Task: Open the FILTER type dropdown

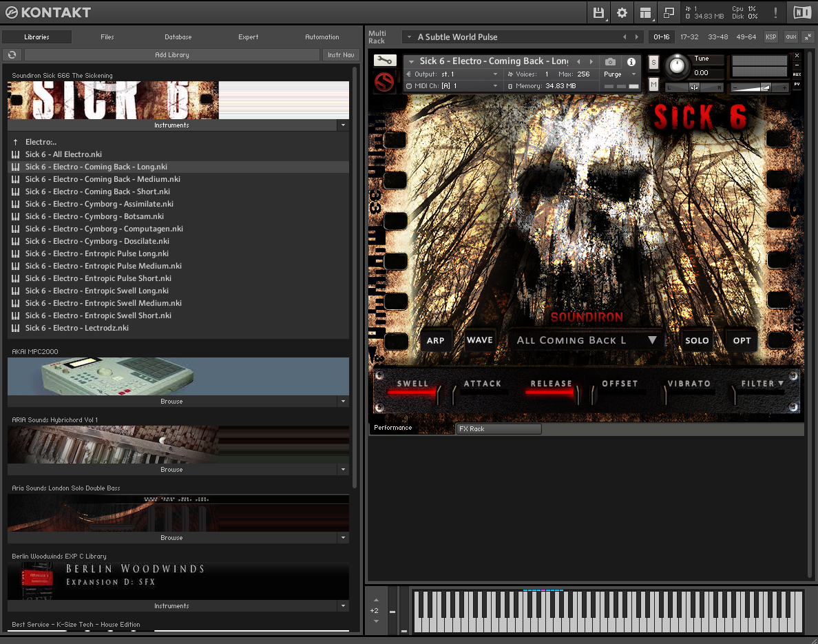Action: pyautogui.click(x=762, y=383)
